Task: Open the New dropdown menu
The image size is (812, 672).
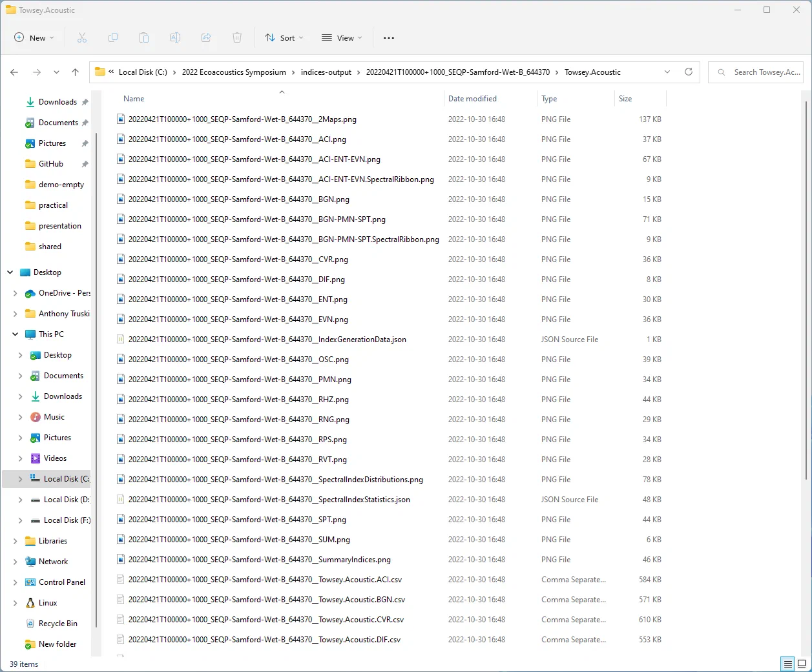Action: (34, 37)
